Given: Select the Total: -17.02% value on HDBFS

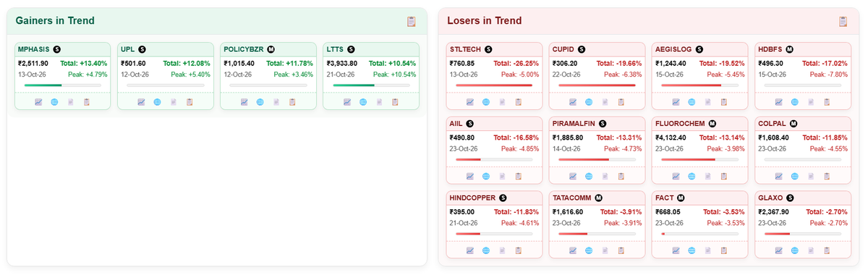Looking at the screenshot, I should (x=825, y=64).
